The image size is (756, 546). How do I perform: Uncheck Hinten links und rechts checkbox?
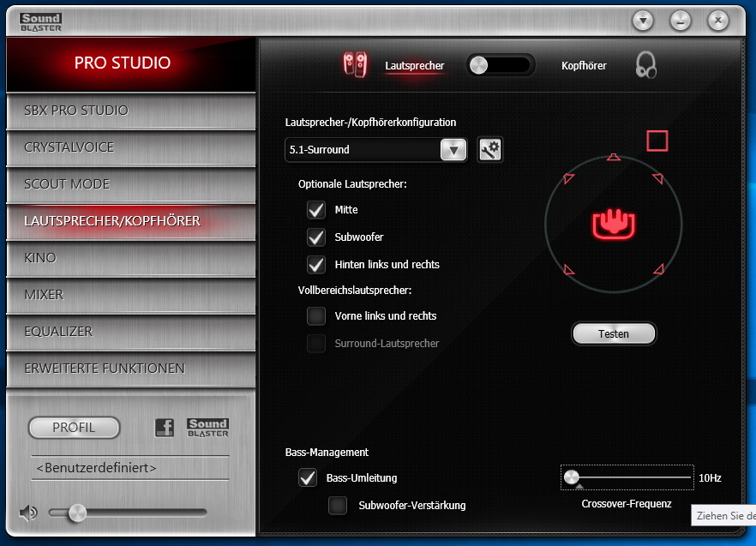click(x=316, y=265)
